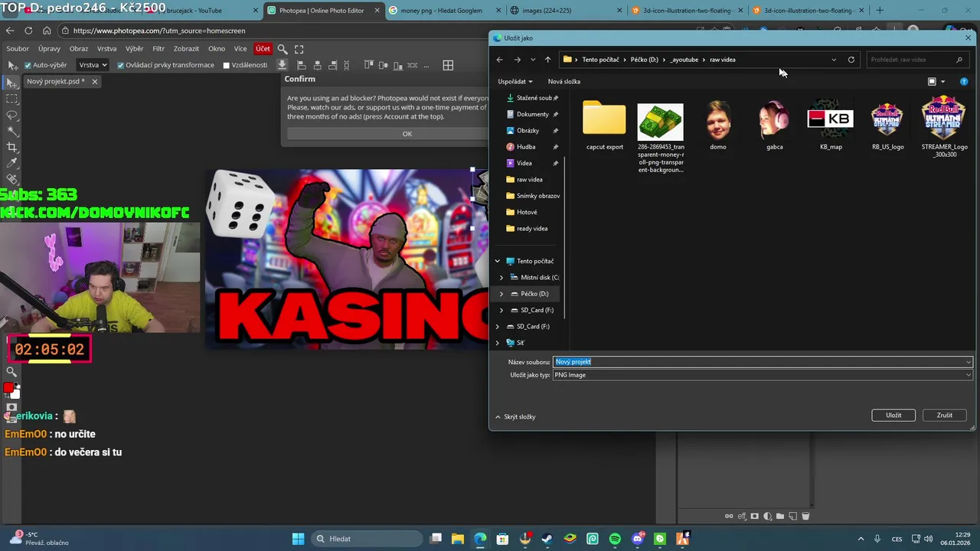Select the capcut export folder

(x=605, y=126)
